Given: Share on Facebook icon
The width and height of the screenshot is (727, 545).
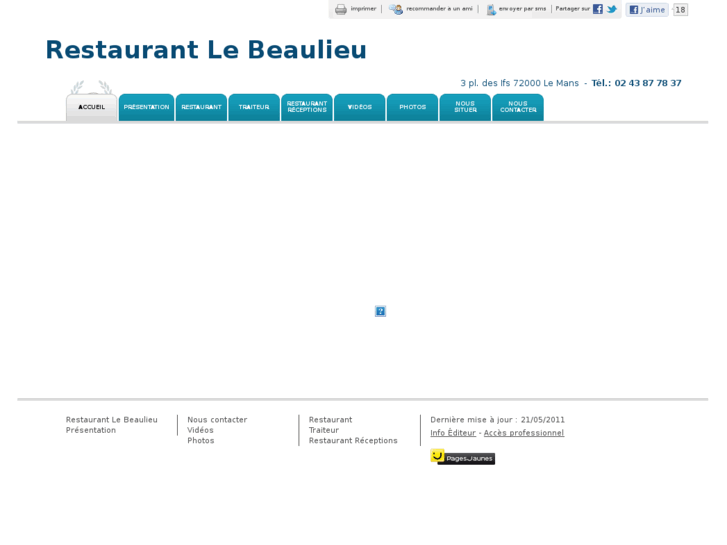Looking at the screenshot, I should tap(598, 9).
